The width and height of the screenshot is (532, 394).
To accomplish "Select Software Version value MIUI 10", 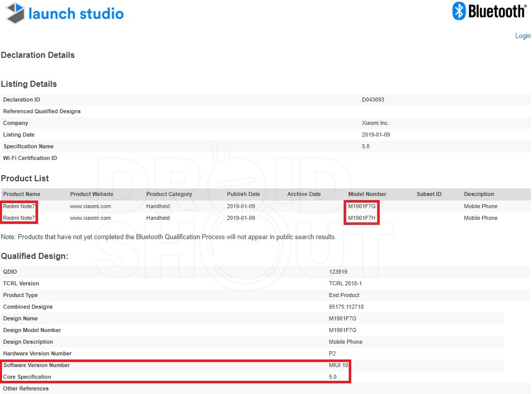I will click(338, 365).
